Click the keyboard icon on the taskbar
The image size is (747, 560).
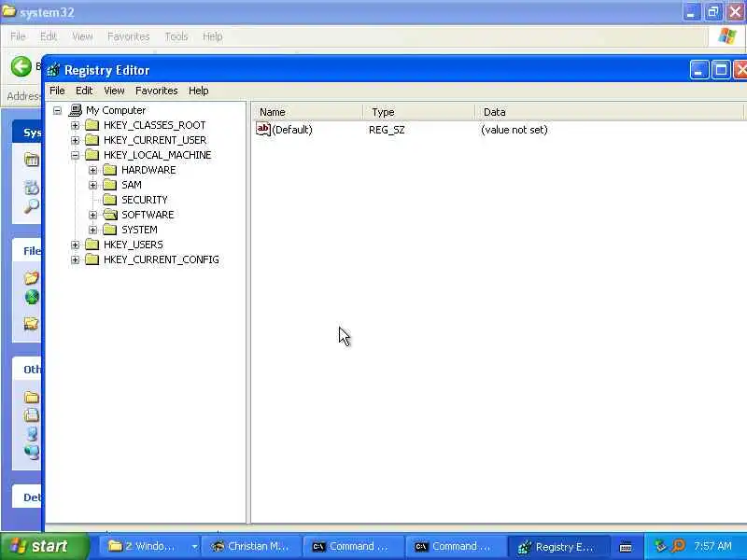[x=626, y=547]
